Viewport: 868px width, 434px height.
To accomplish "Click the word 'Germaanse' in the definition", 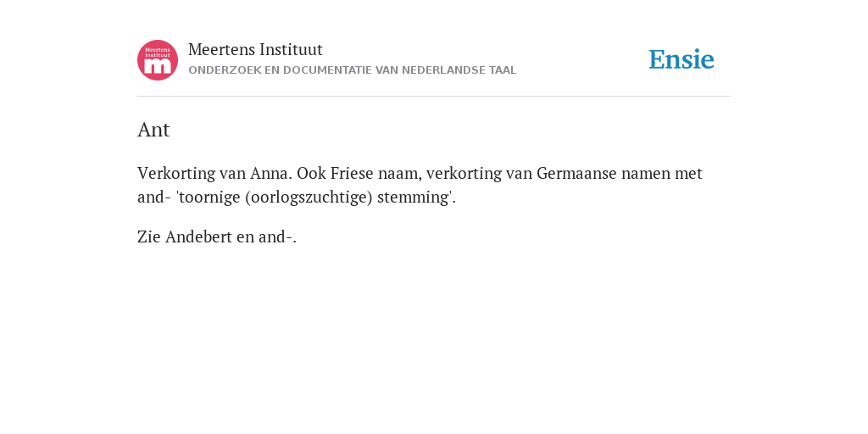I will point(576,173).
